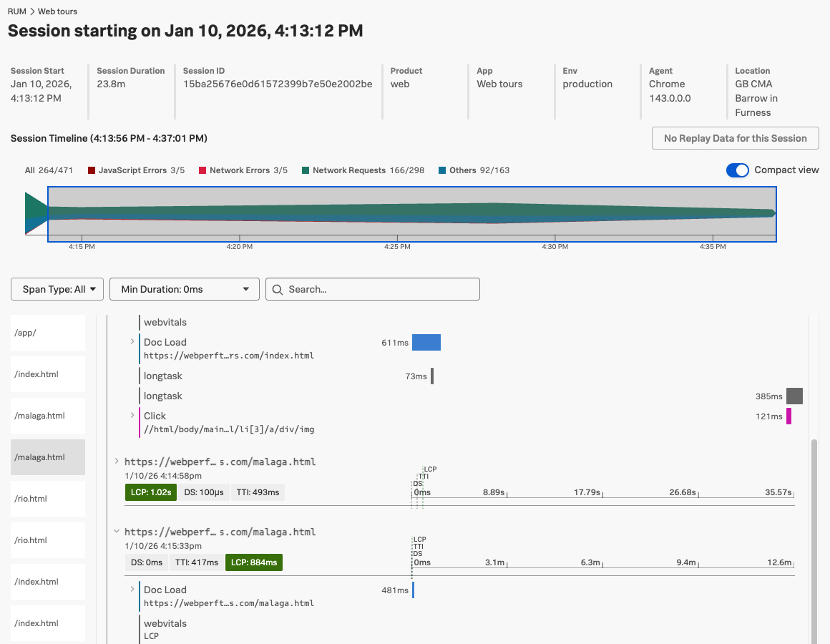Click the red JavaScript Errors legend square

[x=90, y=170]
